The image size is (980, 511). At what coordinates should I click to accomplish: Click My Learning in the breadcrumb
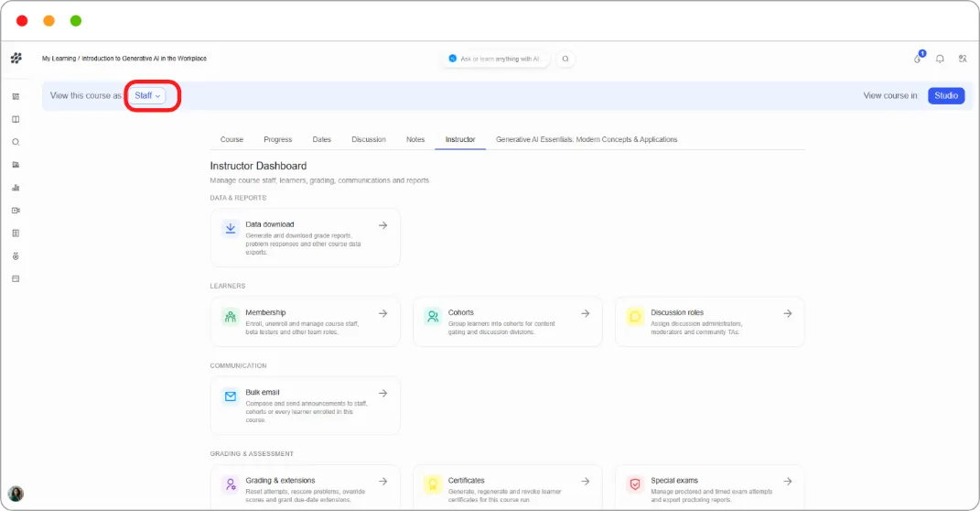pyautogui.click(x=59, y=59)
